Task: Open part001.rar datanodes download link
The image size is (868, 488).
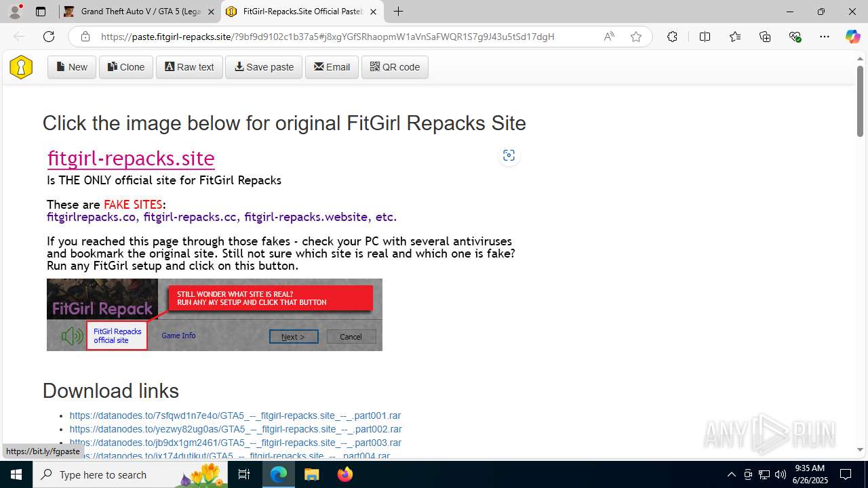Action: click(x=235, y=415)
